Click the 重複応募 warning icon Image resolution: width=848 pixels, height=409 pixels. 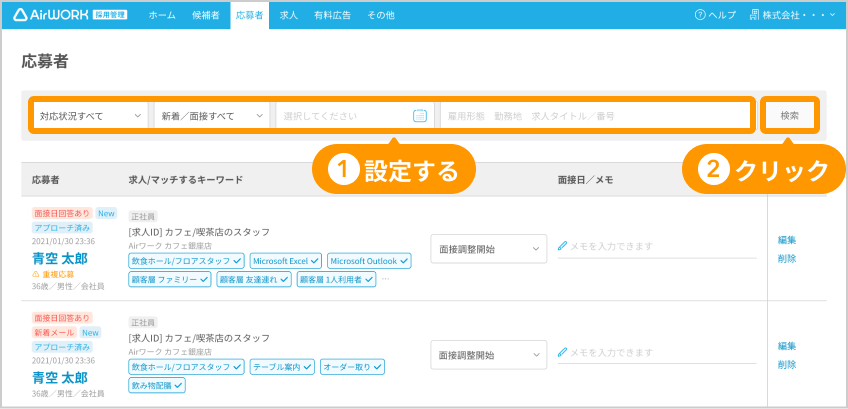(36, 274)
